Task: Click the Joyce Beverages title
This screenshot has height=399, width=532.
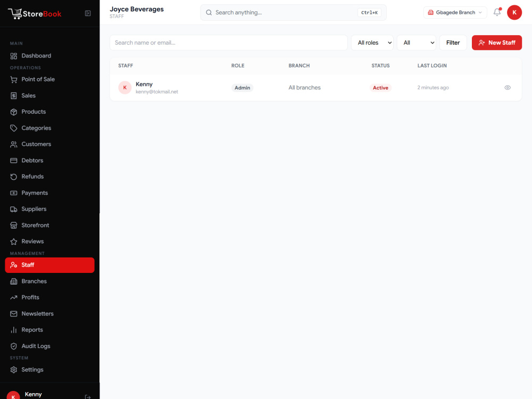Action: [136, 9]
